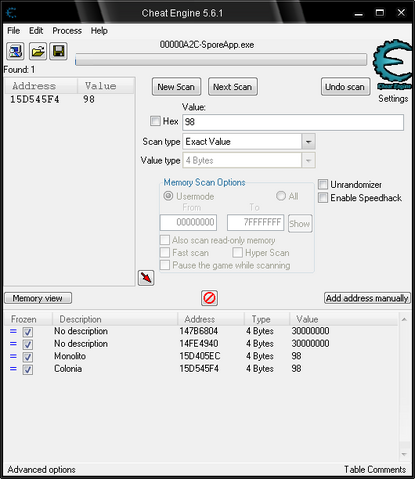Click the Colonia description text
Viewport: 415px width, 479px height.
[x=68, y=369]
